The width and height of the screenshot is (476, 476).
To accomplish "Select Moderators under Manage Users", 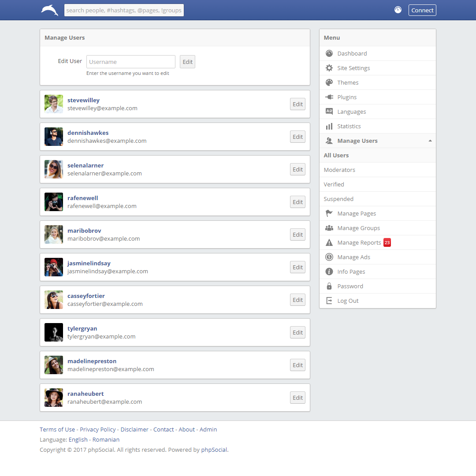I will 339,170.
